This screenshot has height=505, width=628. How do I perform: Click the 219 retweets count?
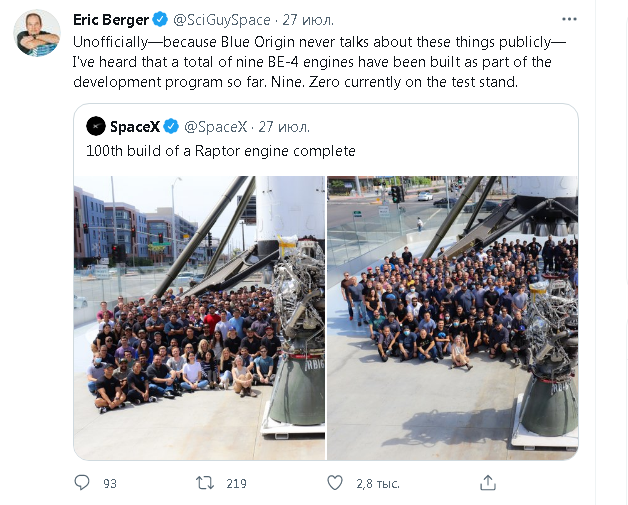click(x=236, y=484)
